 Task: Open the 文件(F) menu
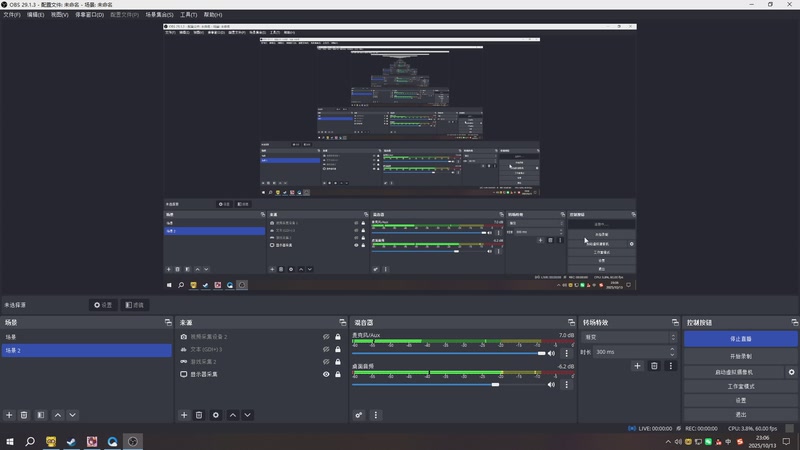[x=12, y=15]
